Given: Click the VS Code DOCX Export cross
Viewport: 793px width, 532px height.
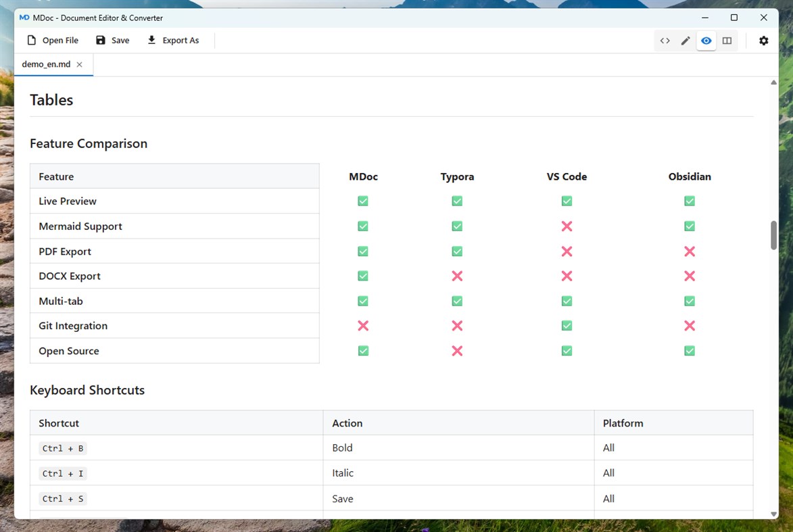Looking at the screenshot, I should click(567, 276).
